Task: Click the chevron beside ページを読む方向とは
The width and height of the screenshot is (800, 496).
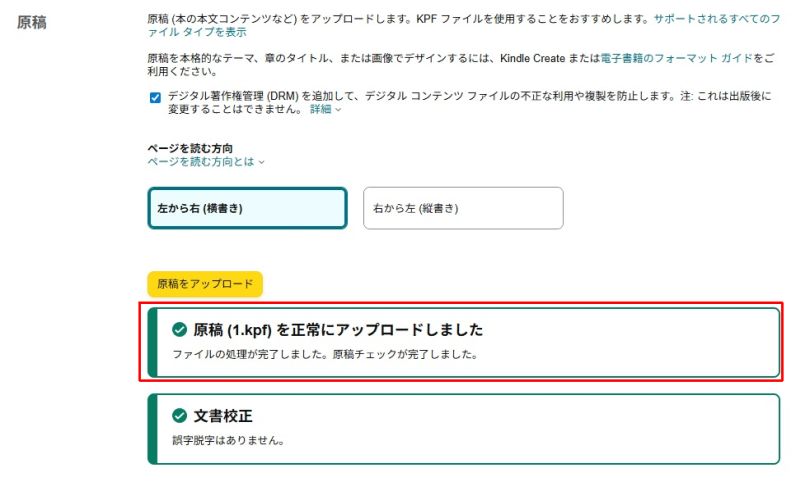Action: pyautogui.click(x=262, y=162)
